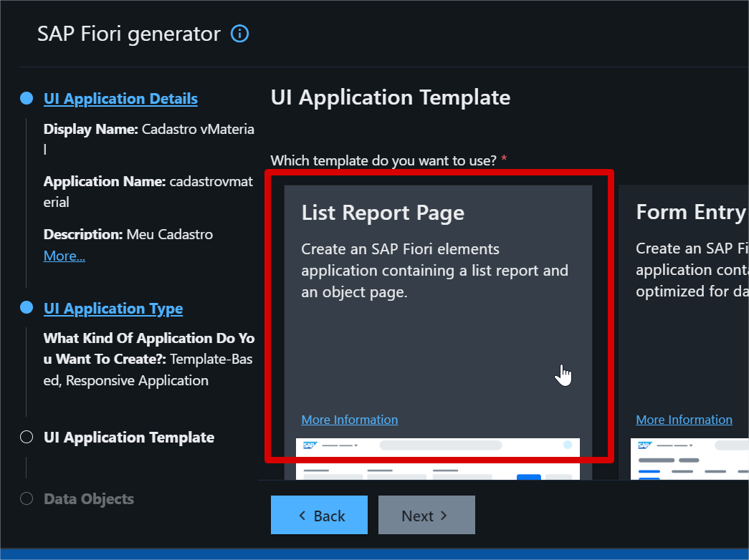Click the Data Objects step circle
Image resolution: width=749 pixels, height=560 pixels.
click(27, 498)
